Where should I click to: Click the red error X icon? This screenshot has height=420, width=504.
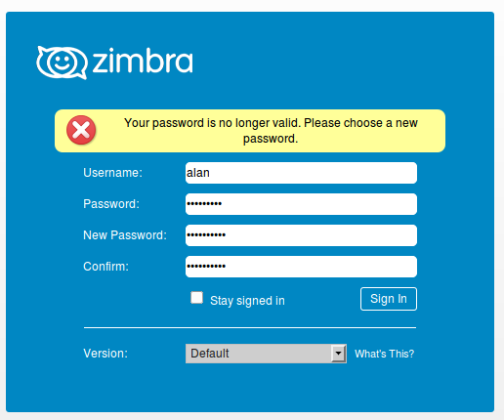click(81, 130)
